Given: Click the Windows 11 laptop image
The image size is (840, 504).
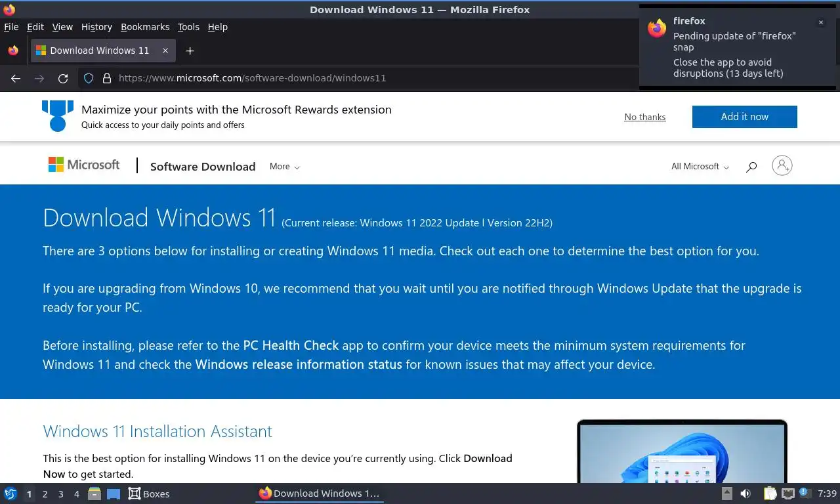Looking at the screenshot, I should (682, 451).
